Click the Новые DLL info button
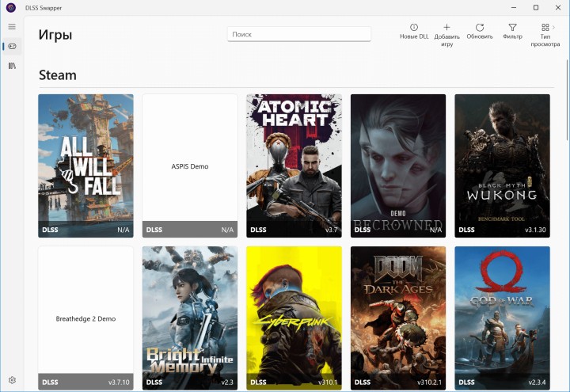570x392 pixels. (414, 32)
